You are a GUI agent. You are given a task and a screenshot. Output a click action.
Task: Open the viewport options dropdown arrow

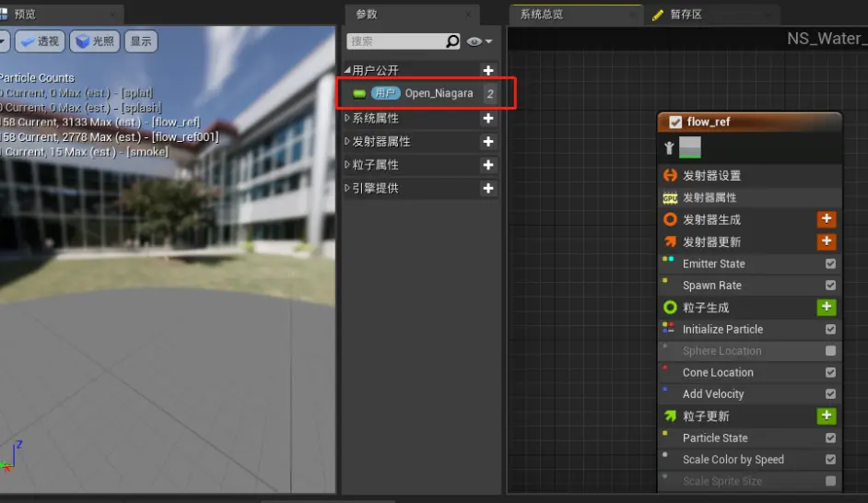coord(4,41)
